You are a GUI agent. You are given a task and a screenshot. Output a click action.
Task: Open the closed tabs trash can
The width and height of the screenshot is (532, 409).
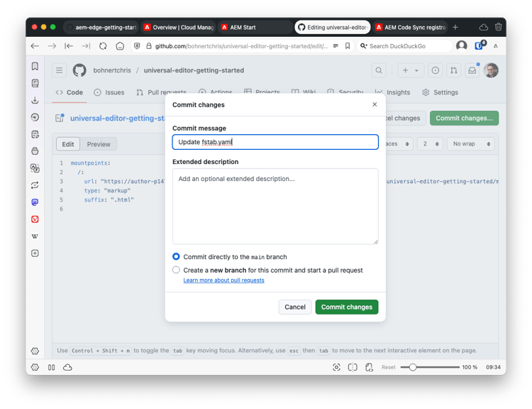498,27
